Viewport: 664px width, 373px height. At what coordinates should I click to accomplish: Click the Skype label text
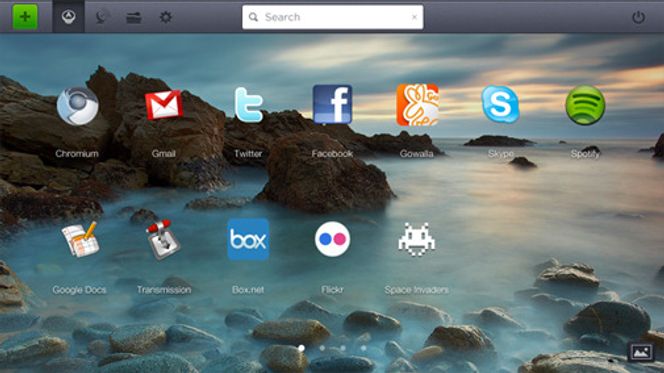click(x=501, y=154)
